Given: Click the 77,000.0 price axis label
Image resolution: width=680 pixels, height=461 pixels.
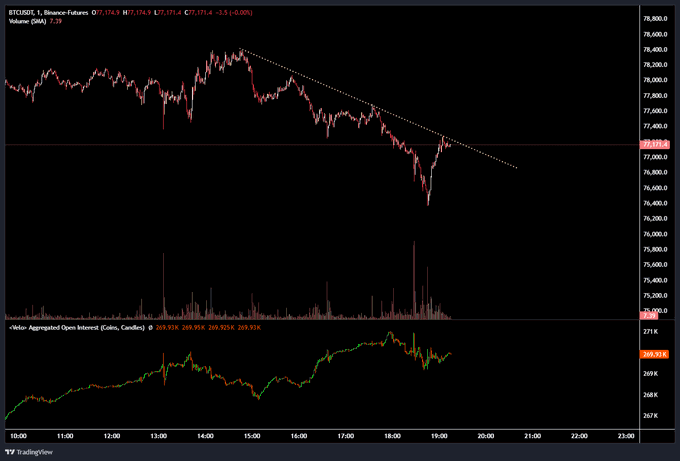Looking at the screenshot, I should (655, 157).
